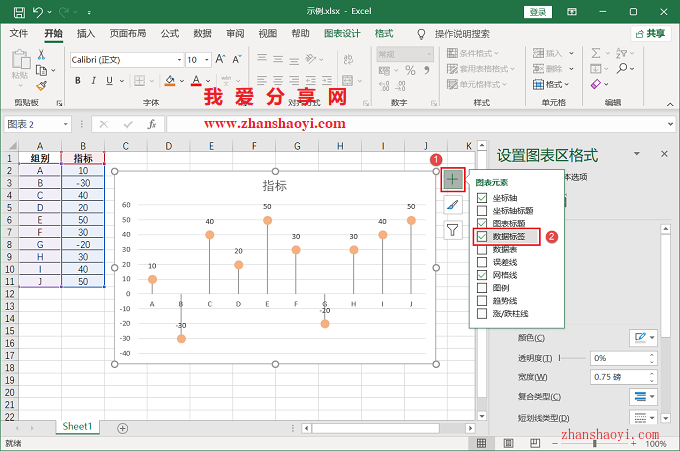Image resolution: width=680 pixels, height=451 pixels.
Task: Open the 文件 tab
Action: (19, 34)
